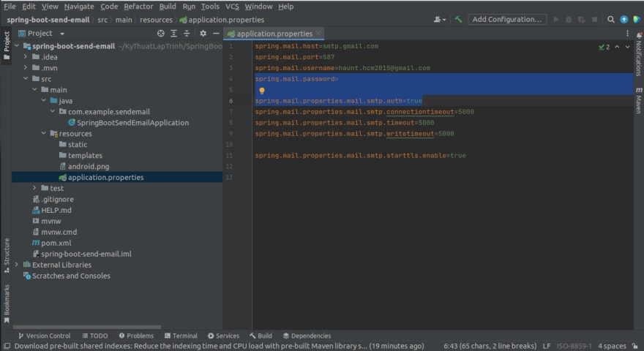Expand the test folder
644x351 pixels.
(34, 188)
